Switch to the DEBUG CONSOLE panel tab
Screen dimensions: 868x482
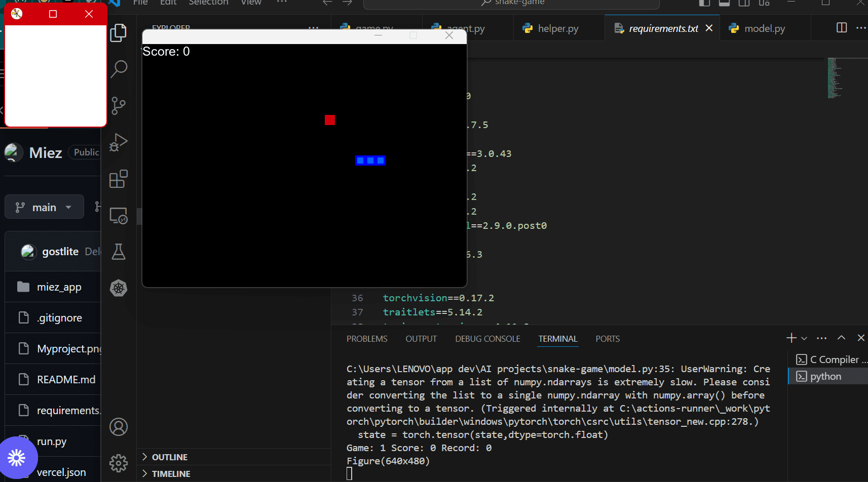[487, 339]
